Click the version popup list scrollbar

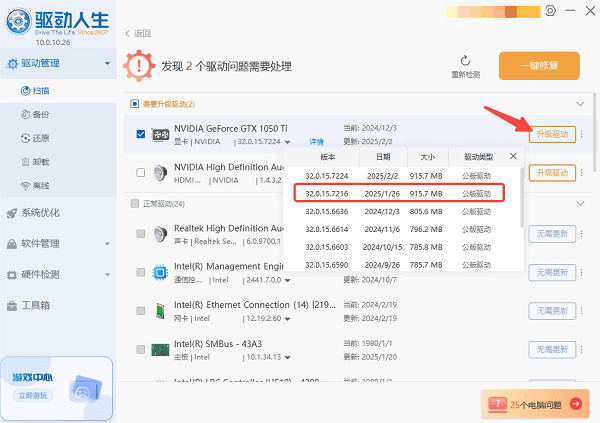[522, 197]
